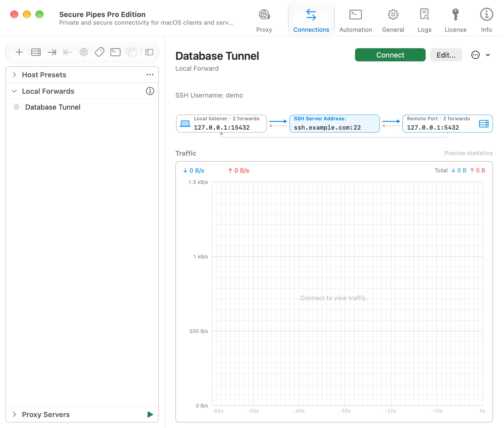The height and width of the screenshot is (428, 504).
Task: Click the SSH Server Address box
Action: click(334, 124)
